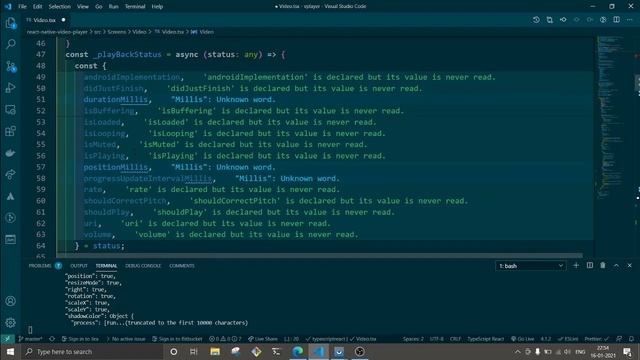Maximize the panel with the up chevron

point(616,265)
